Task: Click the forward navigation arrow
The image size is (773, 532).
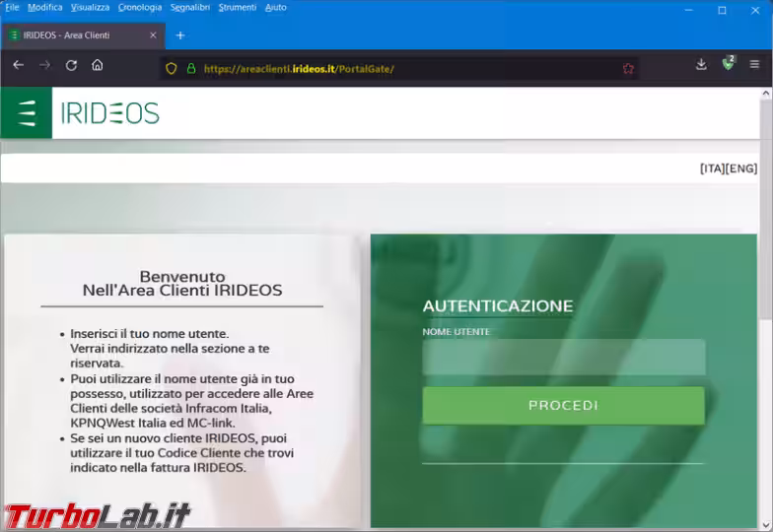Action: coord(45,65)
